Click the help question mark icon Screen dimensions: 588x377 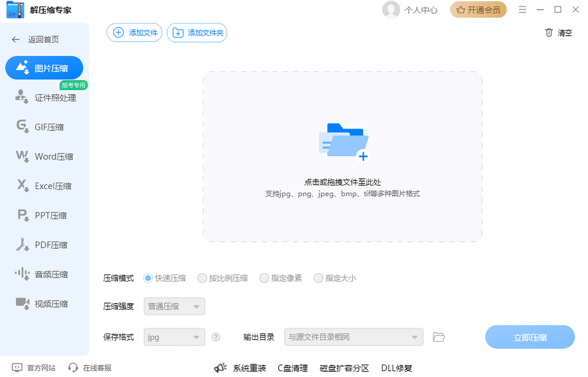click(216, 337)
